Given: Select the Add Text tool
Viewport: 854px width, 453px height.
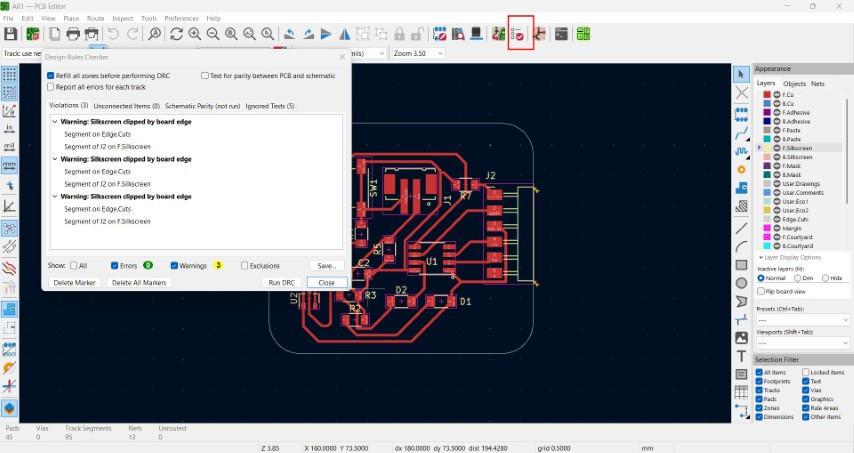Looking at the screenshot, I should click(x=741, y=356).
